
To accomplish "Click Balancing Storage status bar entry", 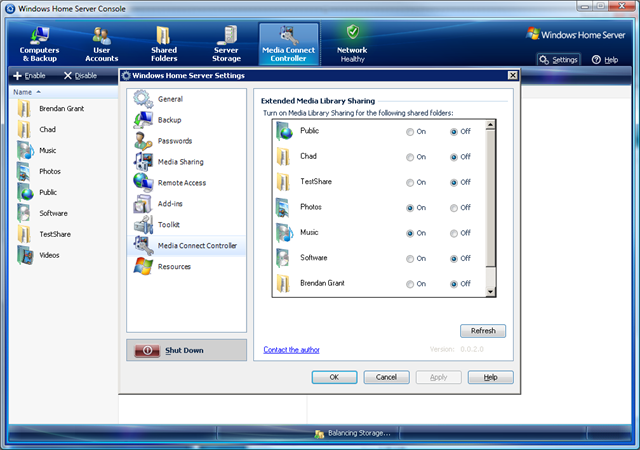I will coord(353,433).
